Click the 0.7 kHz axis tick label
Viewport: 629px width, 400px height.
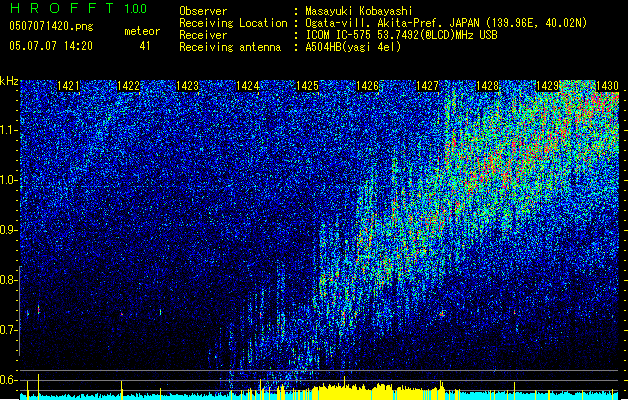pos(8,330)
